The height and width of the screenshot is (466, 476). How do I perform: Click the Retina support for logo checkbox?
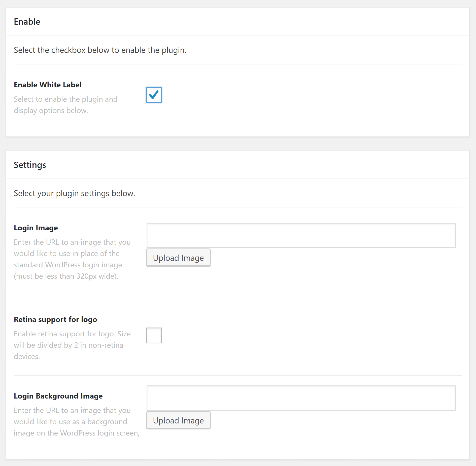pos(154,335)
